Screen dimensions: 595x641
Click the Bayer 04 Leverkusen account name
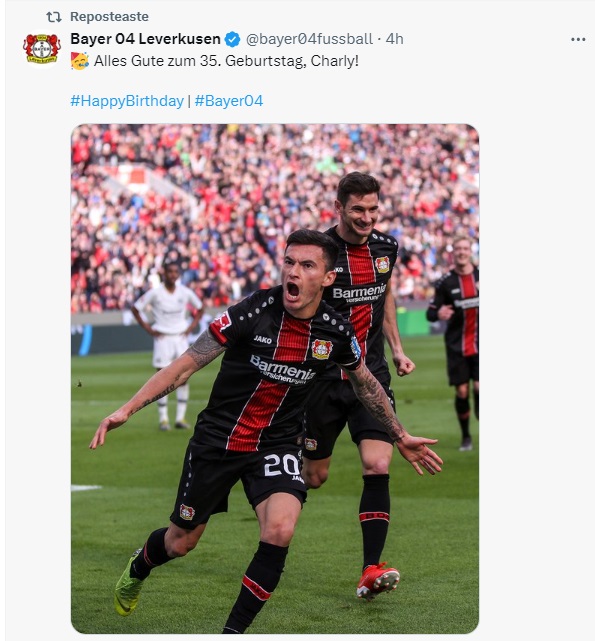pyautogui.click(x=146, y=39)
